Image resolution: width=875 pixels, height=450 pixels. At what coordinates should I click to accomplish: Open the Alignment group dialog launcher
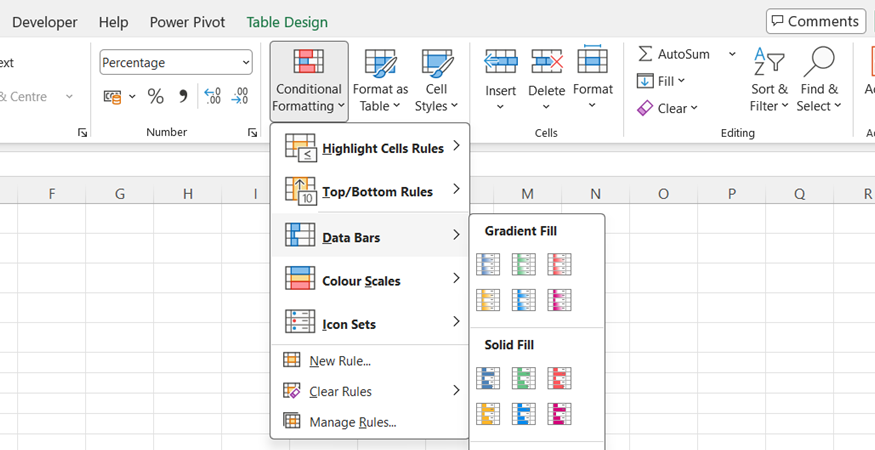83,132
